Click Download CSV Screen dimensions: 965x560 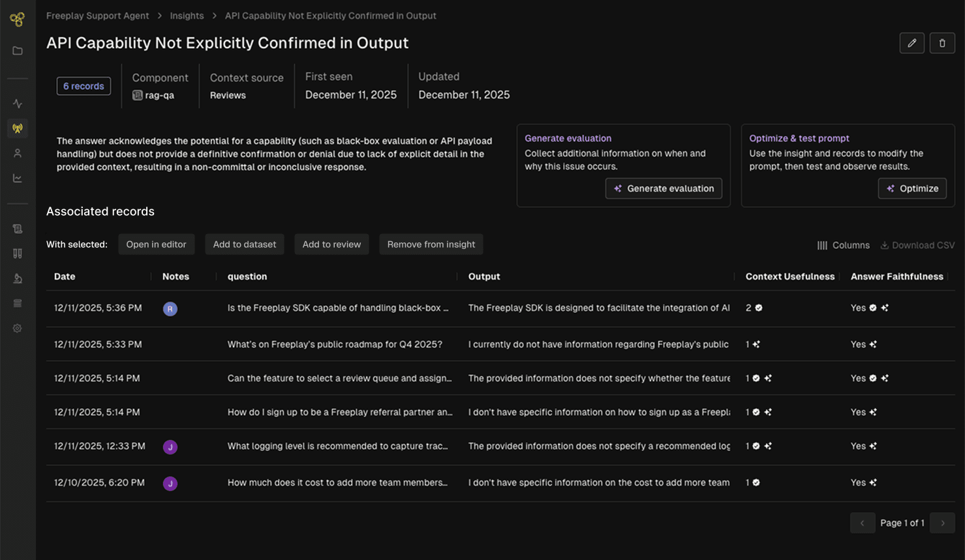(917, 245)
